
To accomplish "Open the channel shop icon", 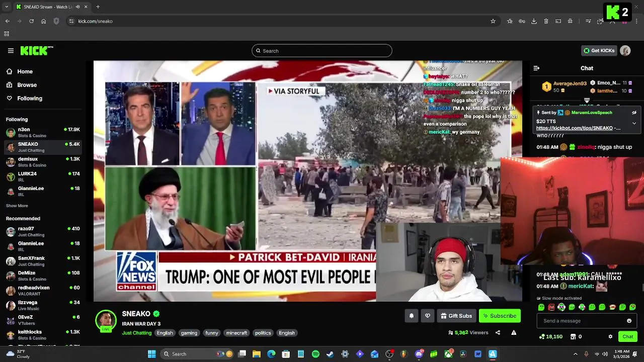I will coord(573,336).
